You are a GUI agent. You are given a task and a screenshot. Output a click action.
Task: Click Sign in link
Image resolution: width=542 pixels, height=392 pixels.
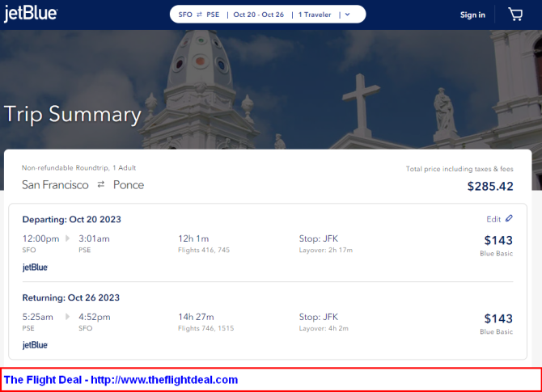(472, 15)
